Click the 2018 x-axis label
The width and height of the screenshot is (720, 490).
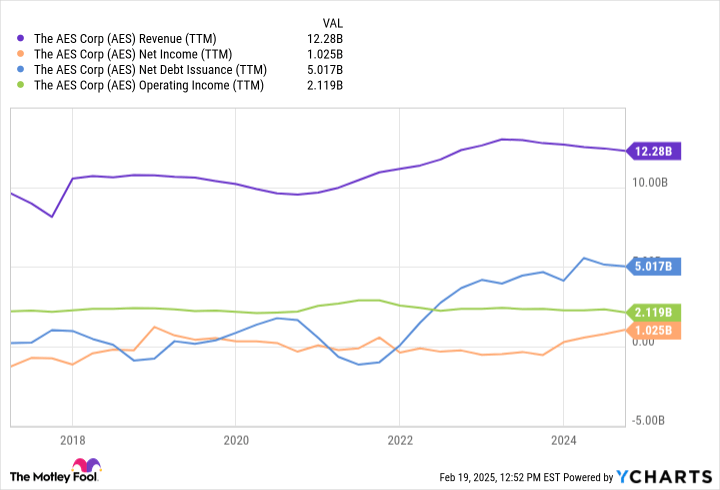[73, 441]
